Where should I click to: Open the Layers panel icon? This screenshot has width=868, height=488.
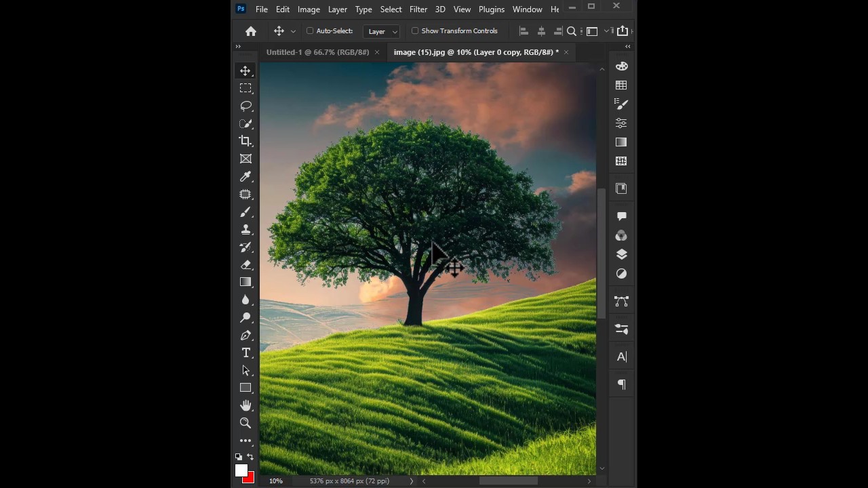pyautogui.click(x=621, y=254)
